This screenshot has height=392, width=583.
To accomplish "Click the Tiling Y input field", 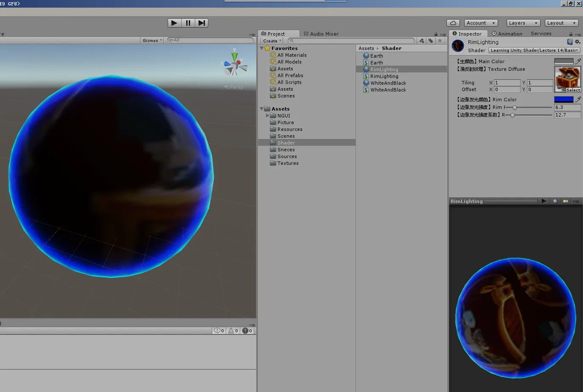I will pos(540,83).
